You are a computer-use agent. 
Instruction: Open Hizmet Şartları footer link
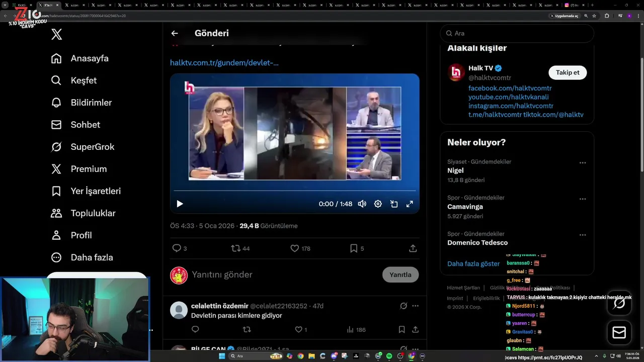[463, 288]
